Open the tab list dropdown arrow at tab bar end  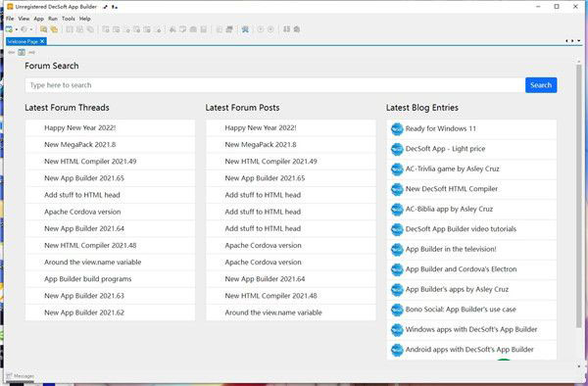(579, 41)
